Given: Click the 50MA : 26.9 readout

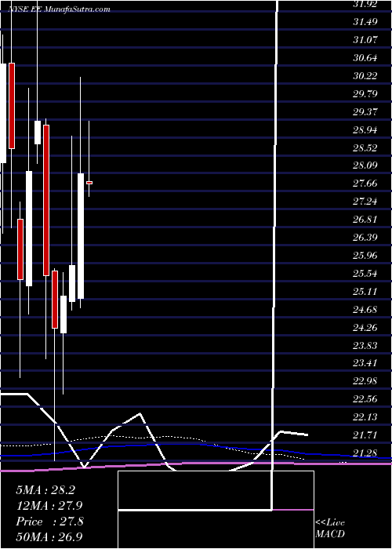Looking at the screenshot, I should coord(49,537).
